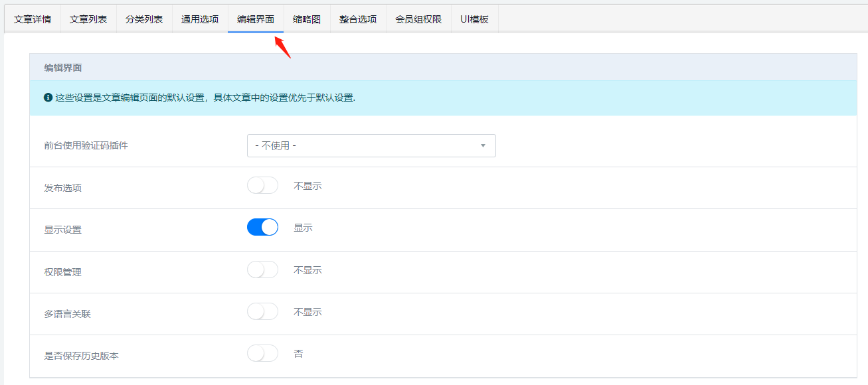
Task: Open the 文章详情 tab
Action: click(33, 19)
